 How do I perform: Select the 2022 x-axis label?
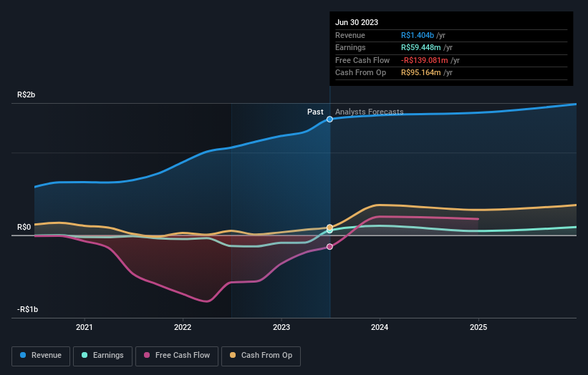coord(183,327)
